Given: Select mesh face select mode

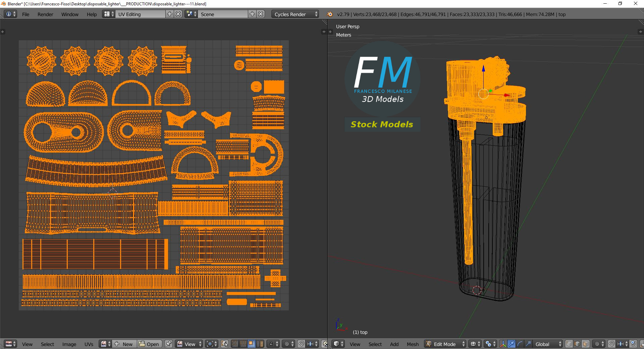Looking at the screenshot, I should click(x=586, y=344).
